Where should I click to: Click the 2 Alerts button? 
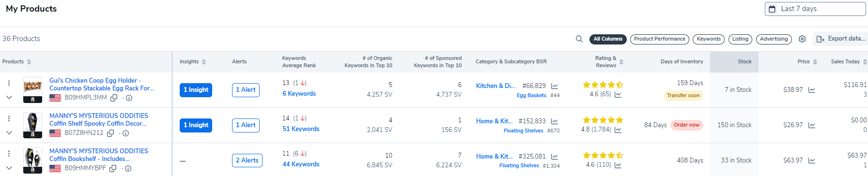[247, 161]
